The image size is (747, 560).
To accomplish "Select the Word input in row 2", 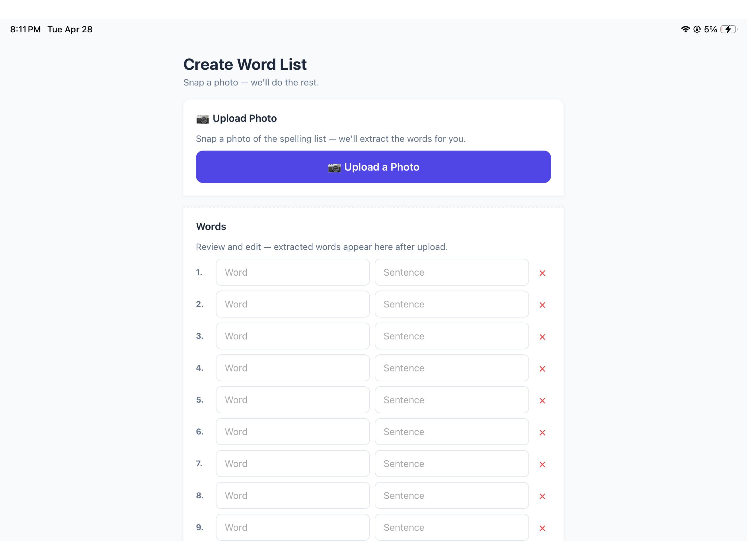I will coord(292,304).
